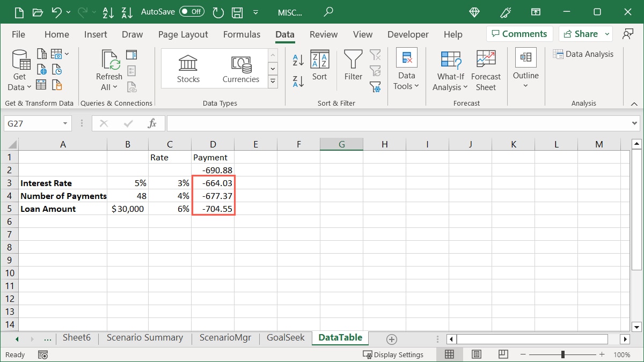644x362 pixels.
Task: Toggle AutoSave off switch to on
Action: pos(192,11)
